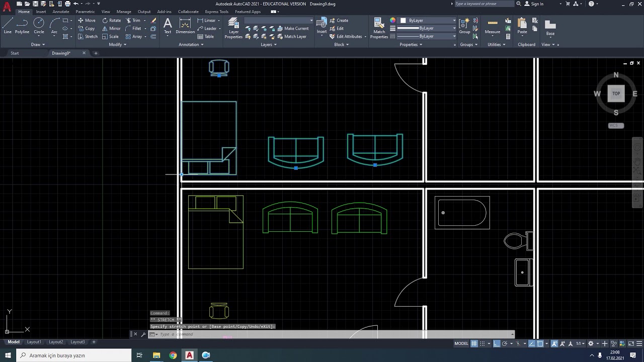Switch to the Start file tab
This screenshot has height=362, width=644.
click(15, 53)
